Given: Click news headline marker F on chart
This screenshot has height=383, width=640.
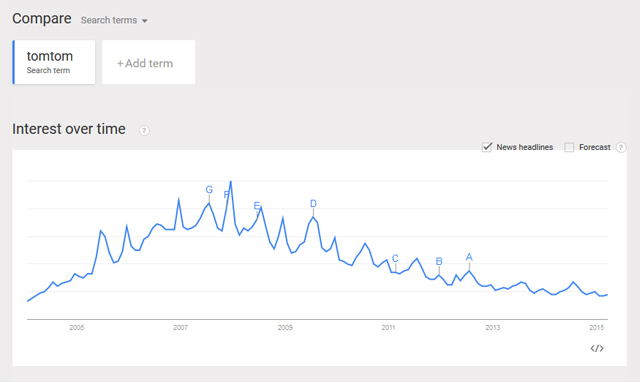Looking at the screenshot, I should [x=226, y=195].
